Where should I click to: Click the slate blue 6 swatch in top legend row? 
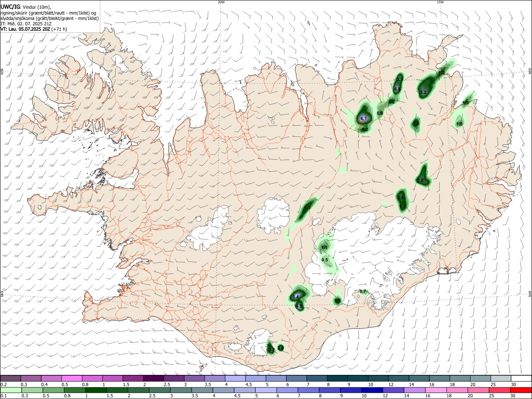coord(296,378)
